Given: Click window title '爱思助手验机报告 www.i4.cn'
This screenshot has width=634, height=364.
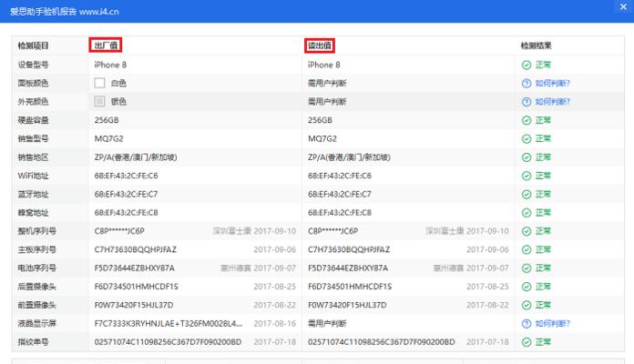Looking at the screenshot, I should click(65, 11).
